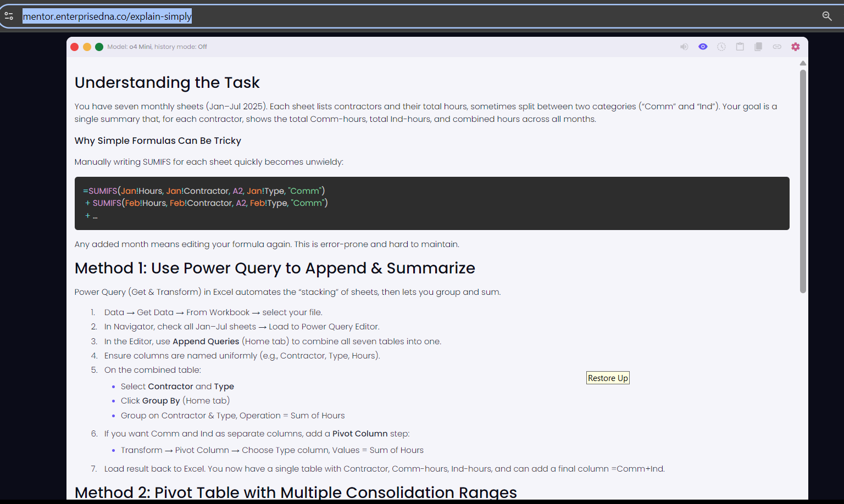Viewport: 844px width, 504px height.
Task: Duplicate content using the copy pages icon
Action: 759,47
